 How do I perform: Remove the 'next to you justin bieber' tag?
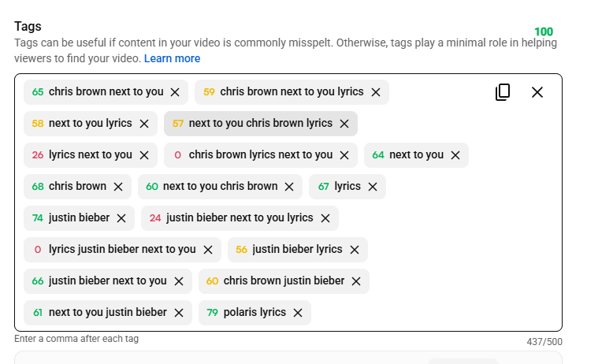coord(179,313)
